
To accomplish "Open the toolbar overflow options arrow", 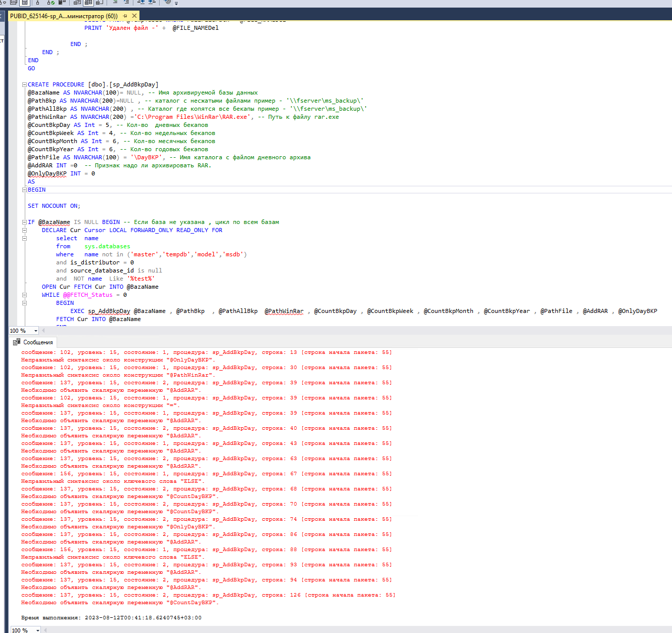I will (176, 4).
